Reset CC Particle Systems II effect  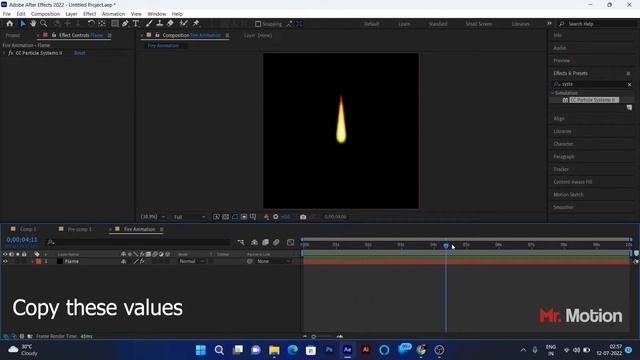pyautogui.click(x=80, y=53)
